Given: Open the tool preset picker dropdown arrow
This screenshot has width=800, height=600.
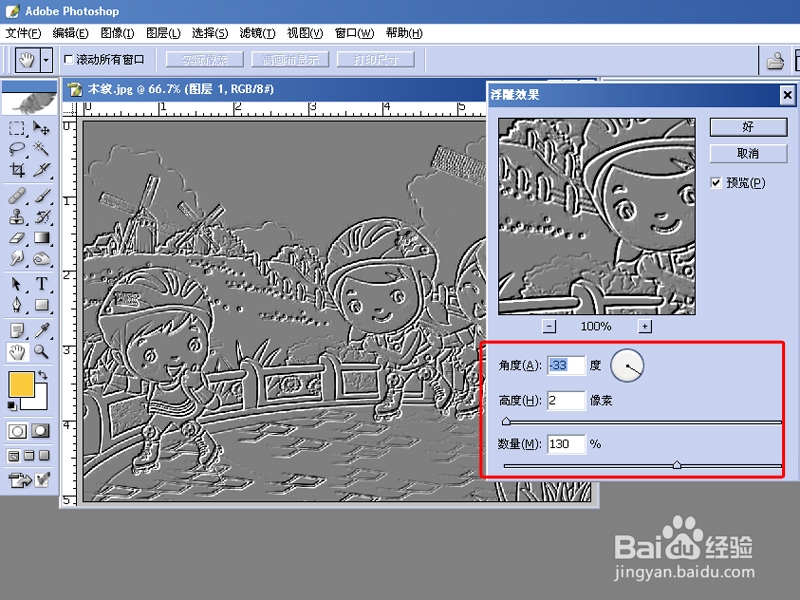Looking at the screenshot, I should [46, 60].
